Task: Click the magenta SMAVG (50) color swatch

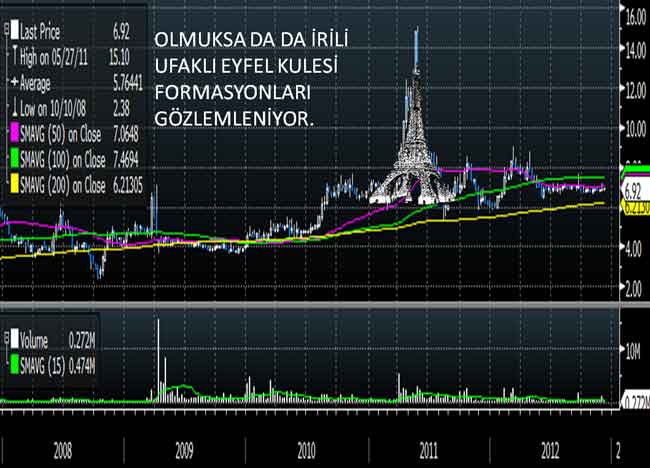Action: pos(15,134)
